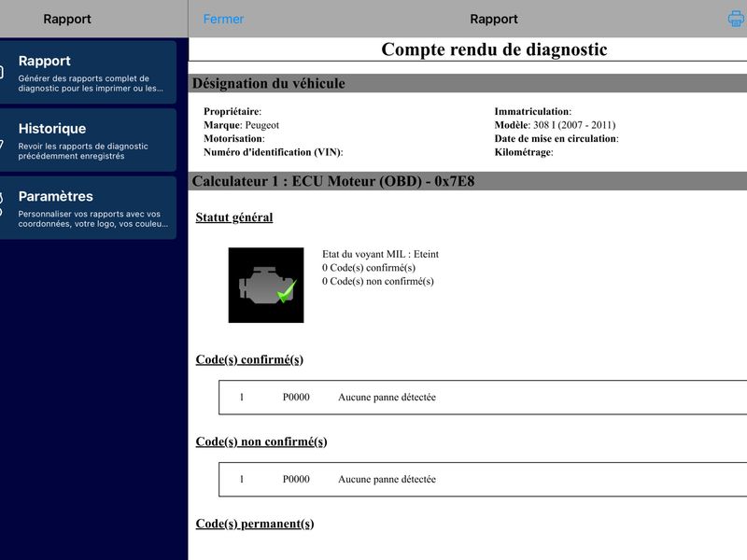The image size is (747, 560).
Task: Tap the printer icon in the top bar
Action: pyautogui.click(x=737, y=19)
